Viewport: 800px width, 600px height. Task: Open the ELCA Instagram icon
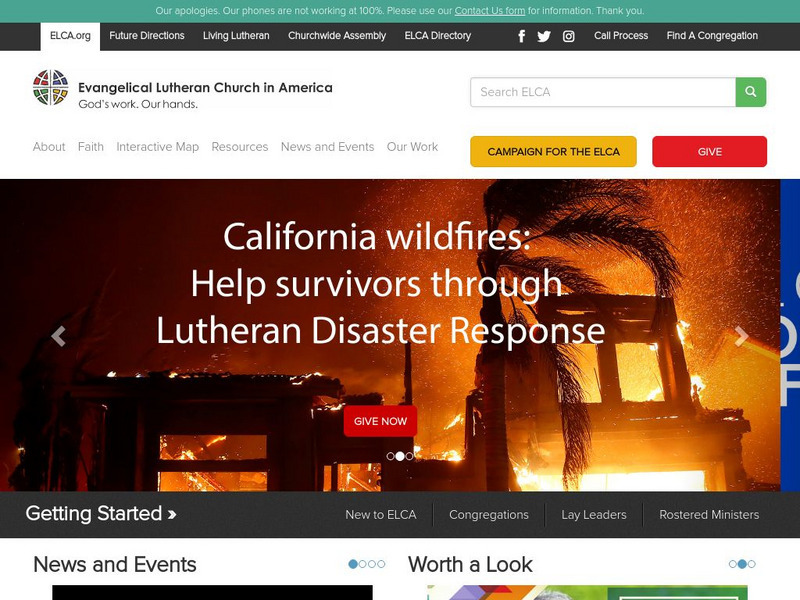point(568,36)
